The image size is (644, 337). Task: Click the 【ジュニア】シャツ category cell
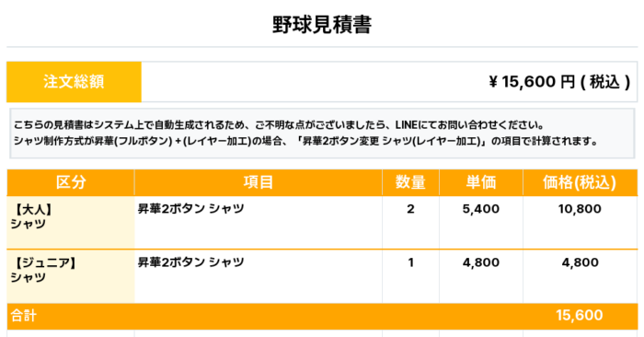[x=71, y=276]
